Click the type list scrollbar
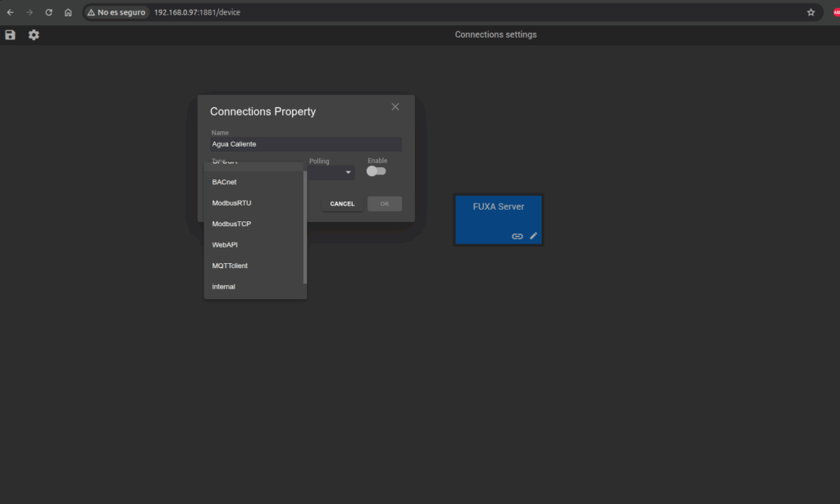 305,225
